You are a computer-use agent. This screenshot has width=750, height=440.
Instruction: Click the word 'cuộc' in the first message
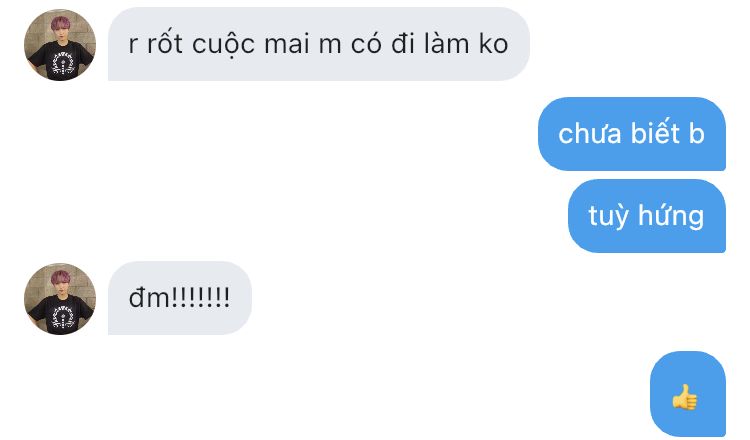point(223,45)
